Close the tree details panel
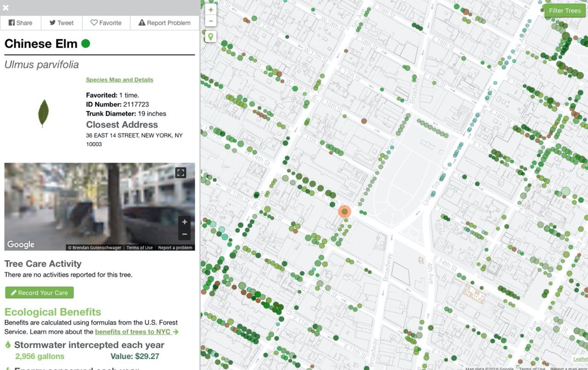588x370 pixels. point(6,8)
